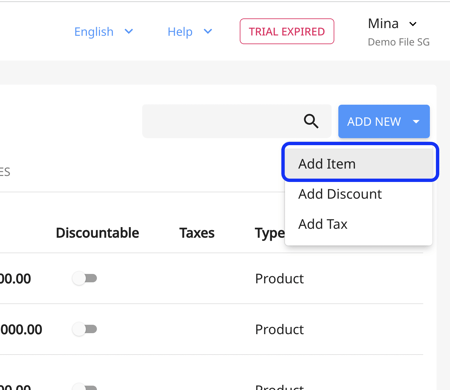Viewport: 450px width, 390px height.
Task: Toggle Discountable switch for 000.00 row
Action: point(85,329)
